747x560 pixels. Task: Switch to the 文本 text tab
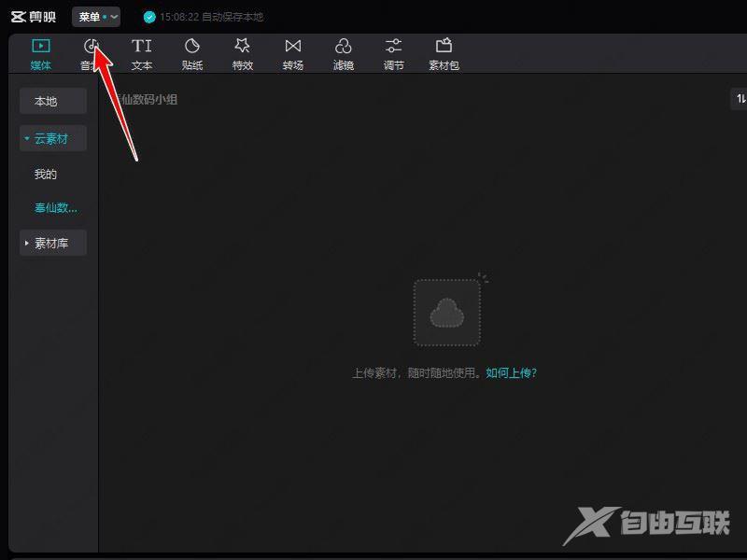click(x=142, y=54)
